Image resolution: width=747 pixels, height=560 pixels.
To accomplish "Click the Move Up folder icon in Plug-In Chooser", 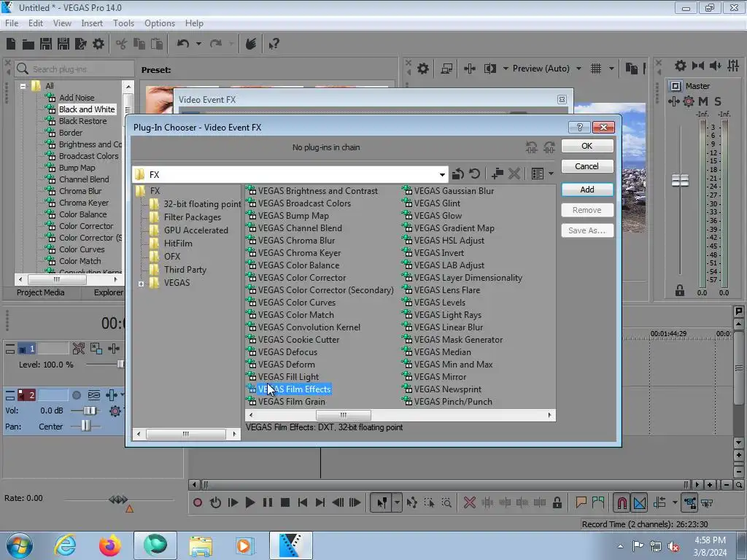I will [x=458, y=174].
